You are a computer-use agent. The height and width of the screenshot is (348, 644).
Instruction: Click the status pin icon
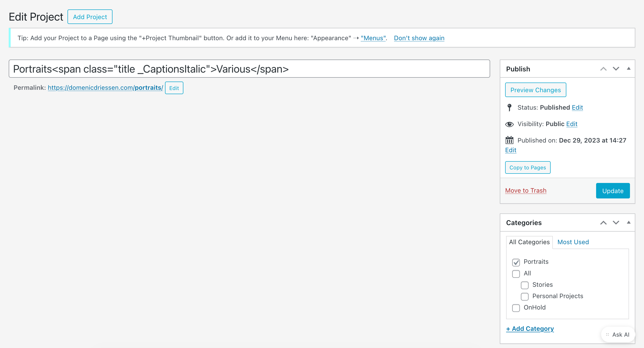(509, 107)
